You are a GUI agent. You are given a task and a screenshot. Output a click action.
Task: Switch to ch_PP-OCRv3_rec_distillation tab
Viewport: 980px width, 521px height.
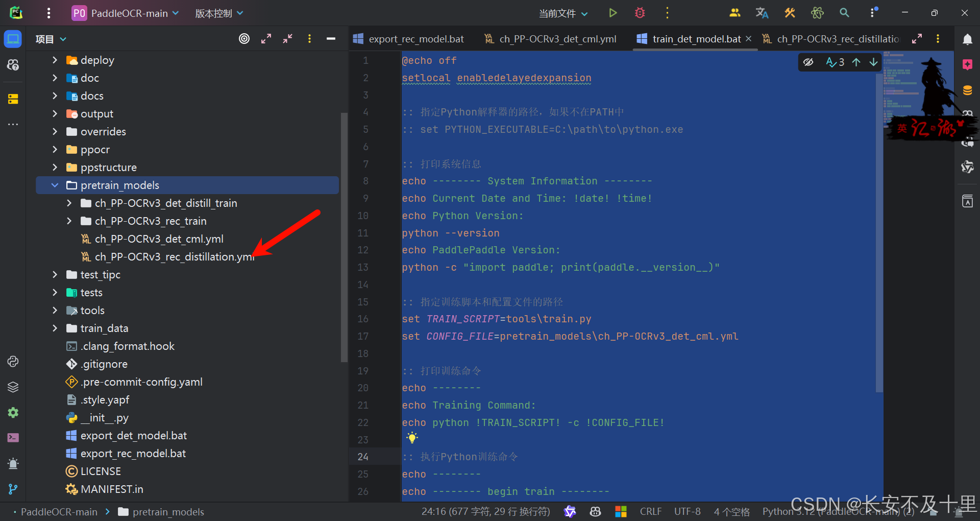831,39
